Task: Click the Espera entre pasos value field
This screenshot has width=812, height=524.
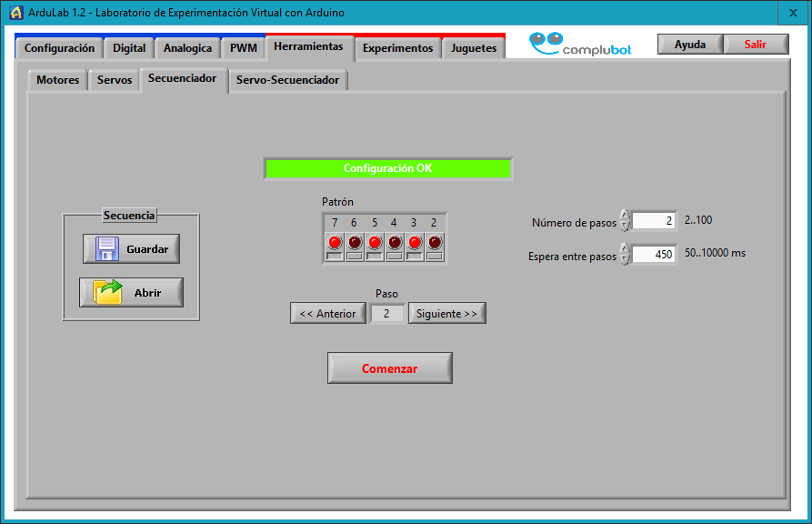Action: [654, 255]
